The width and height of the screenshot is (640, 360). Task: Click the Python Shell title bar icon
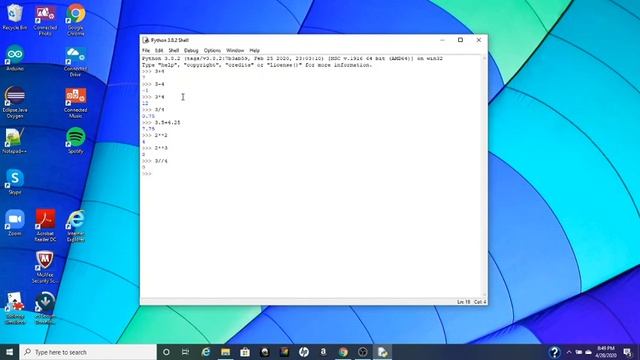tap(146, 40)
